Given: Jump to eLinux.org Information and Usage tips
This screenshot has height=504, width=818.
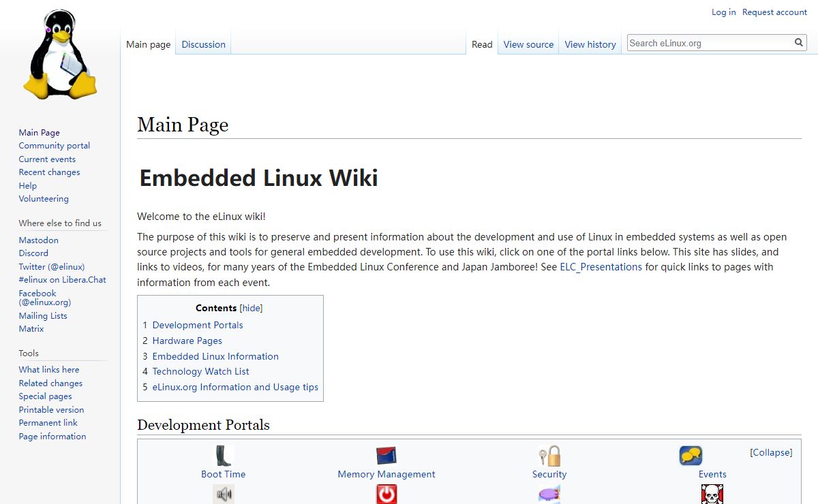Looking at the screenshot, I should pyautogui.click(x=230, y=388).
